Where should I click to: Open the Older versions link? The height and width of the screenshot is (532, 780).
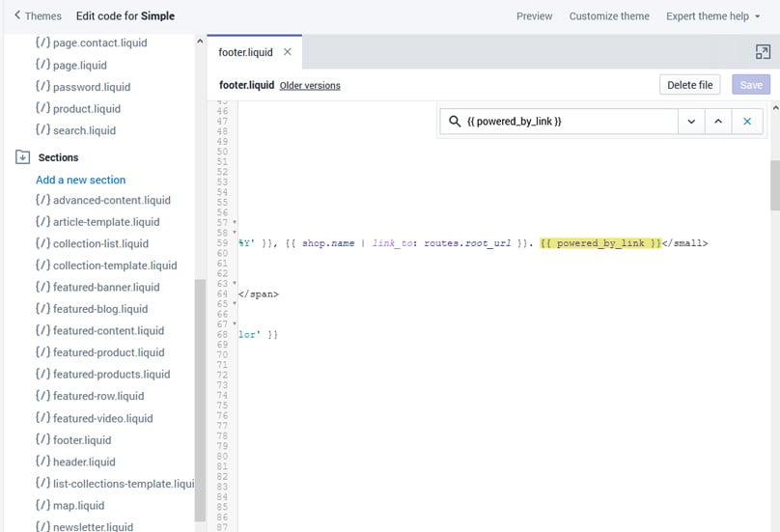click(310, 85)
